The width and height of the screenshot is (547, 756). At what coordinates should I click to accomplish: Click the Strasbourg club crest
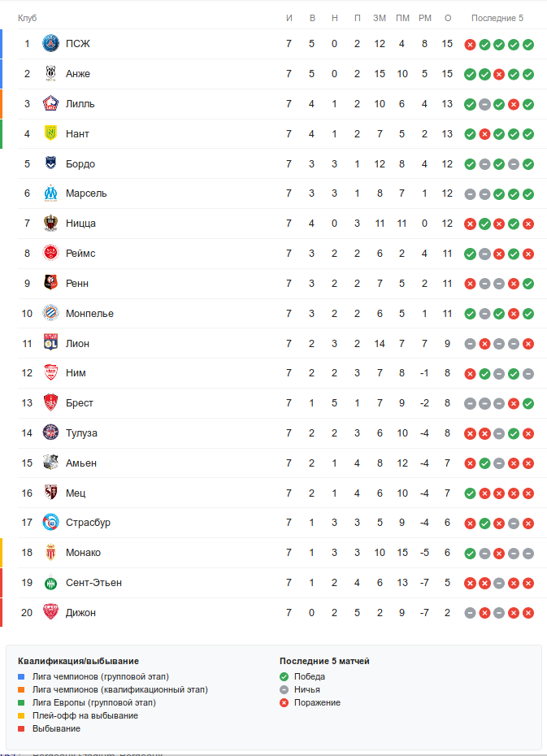point(51,523)
